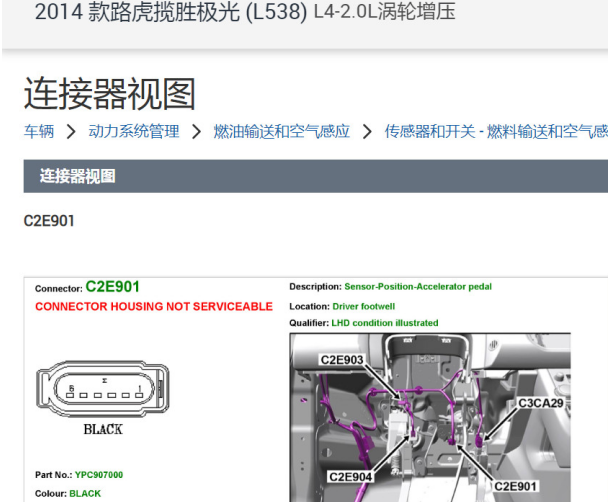Open the 传感器和开关 breadcrumb link

coord(496,131)
